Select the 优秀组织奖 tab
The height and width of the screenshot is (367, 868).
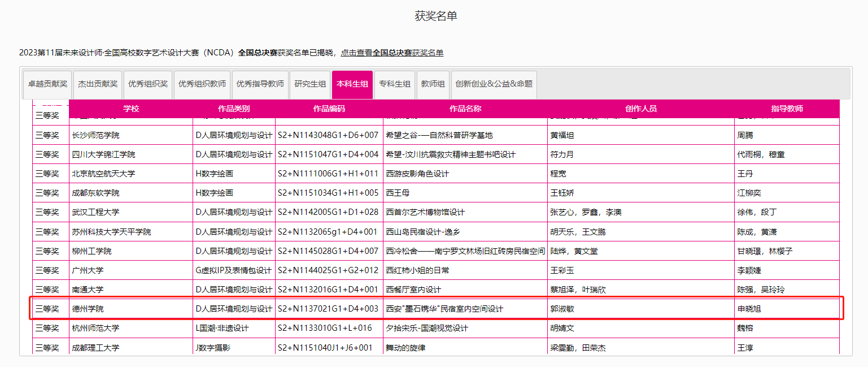point(148,84)
